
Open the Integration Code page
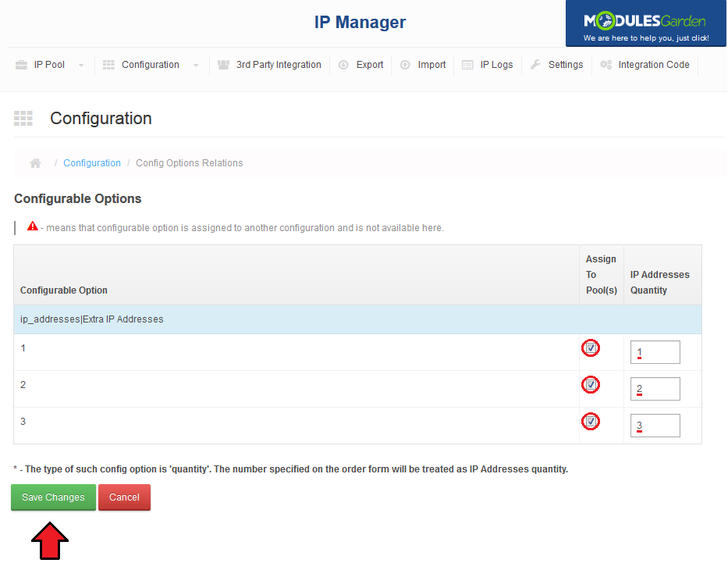[x=654, y=65]
